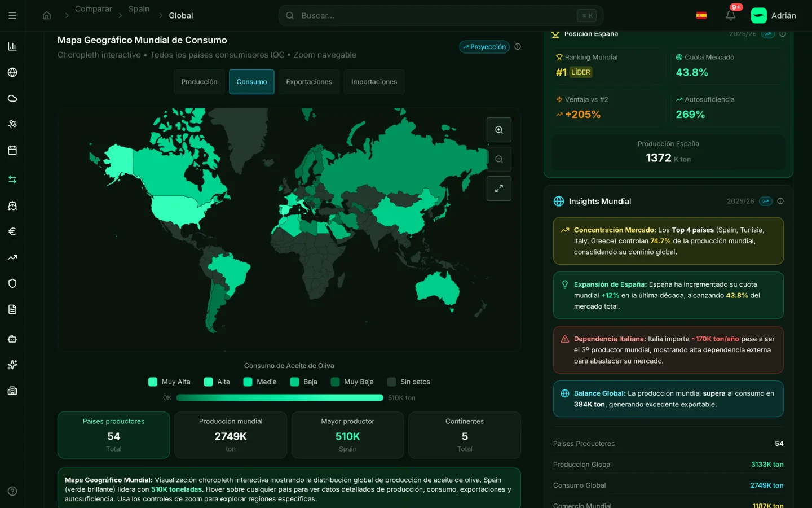The width and height of the screenshot is (812, 508).
Task: Switch to the Producción tab
Action: click(x=199, y=82)
